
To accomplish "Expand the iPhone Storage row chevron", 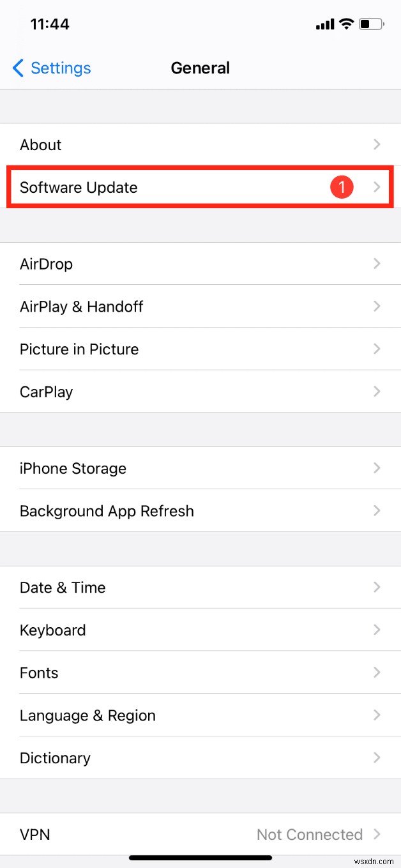I will 377,468.
